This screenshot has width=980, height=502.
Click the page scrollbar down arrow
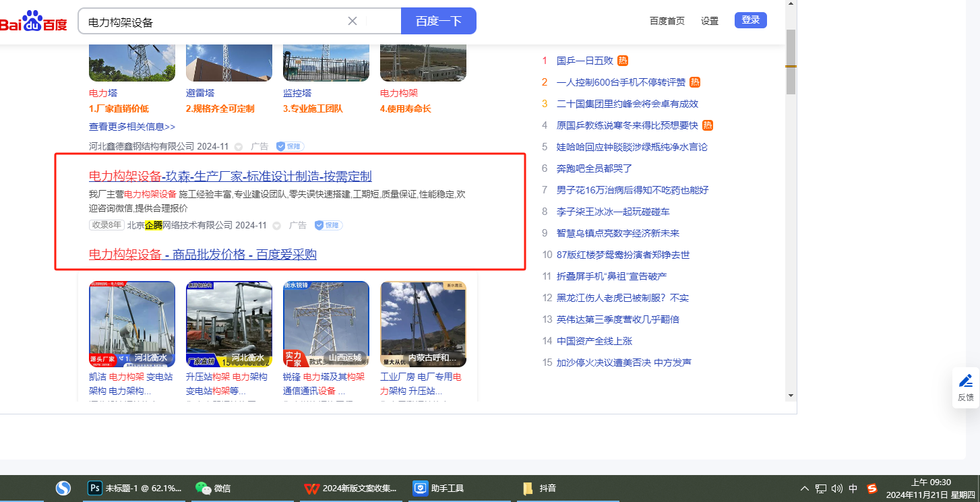[791, 396]
